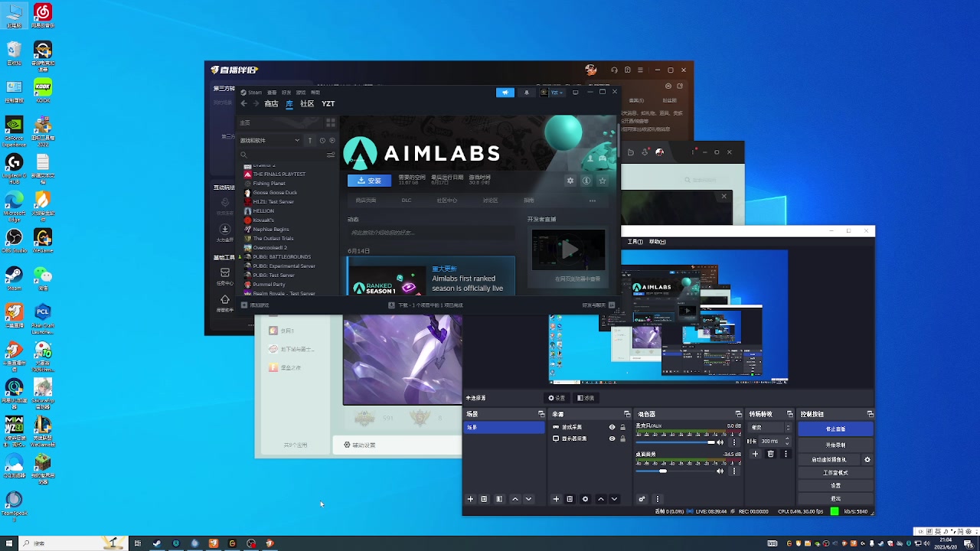Open Tools menu in OBS window
This screenshot has height=551, width=980.
click(635, 241)
